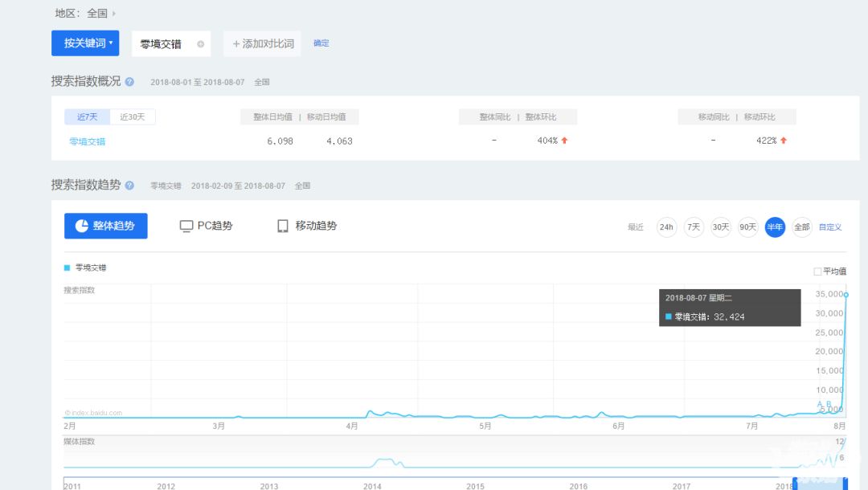Click the 422% 移动环比 value

[766, 141]
